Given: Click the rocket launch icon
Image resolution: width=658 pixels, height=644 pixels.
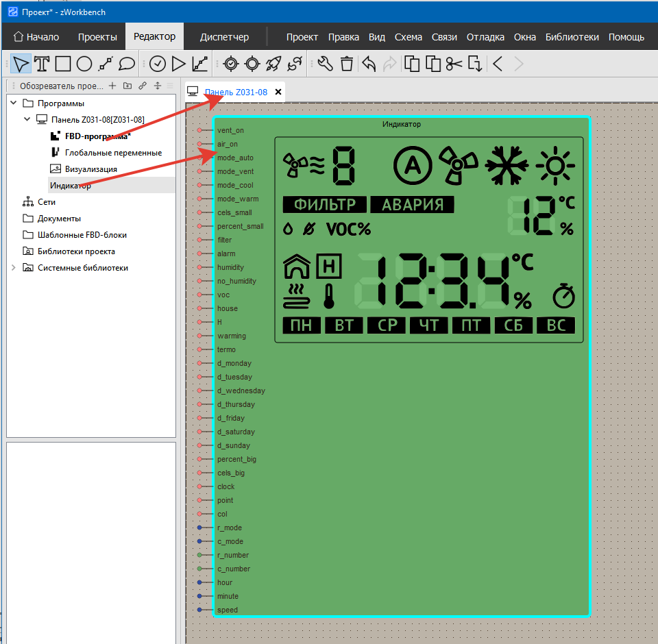Looking at the screenshot, I should [273, 64].
